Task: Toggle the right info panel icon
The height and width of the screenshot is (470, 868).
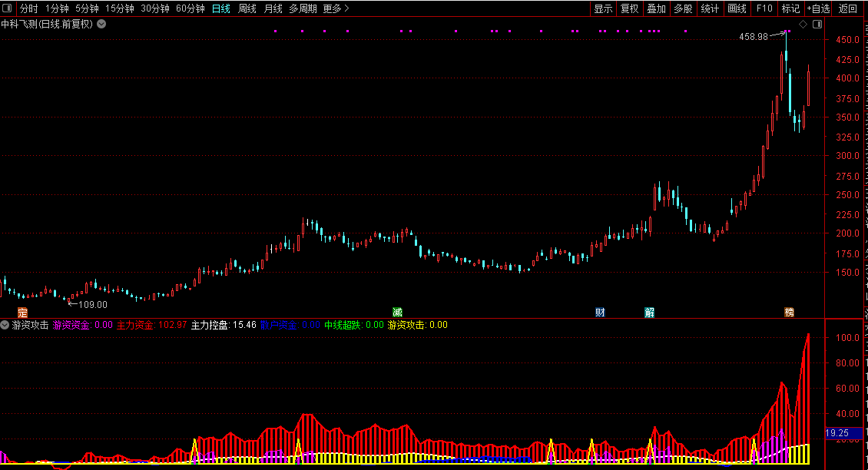Action: pyautogui.click(x=817, y=25)
